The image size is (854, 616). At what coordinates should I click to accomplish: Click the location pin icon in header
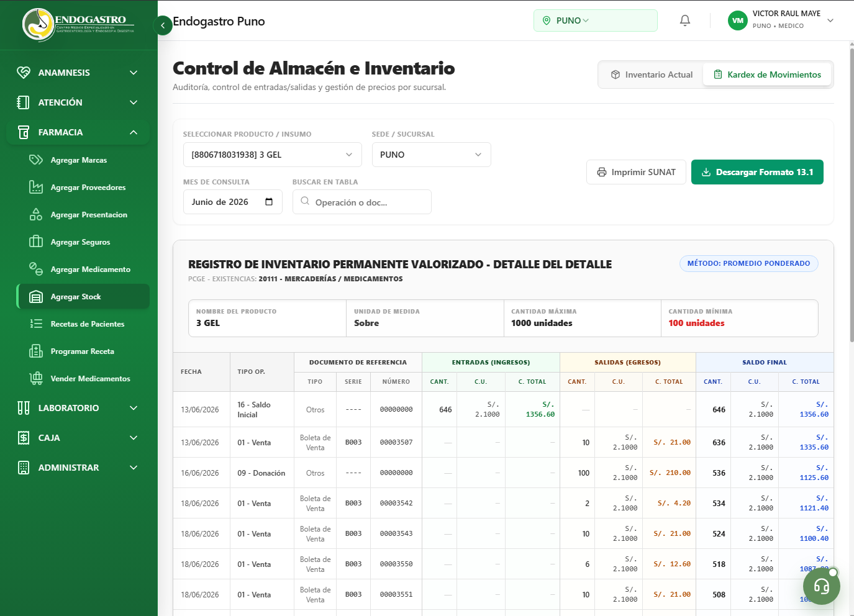[x=547, y=20]
